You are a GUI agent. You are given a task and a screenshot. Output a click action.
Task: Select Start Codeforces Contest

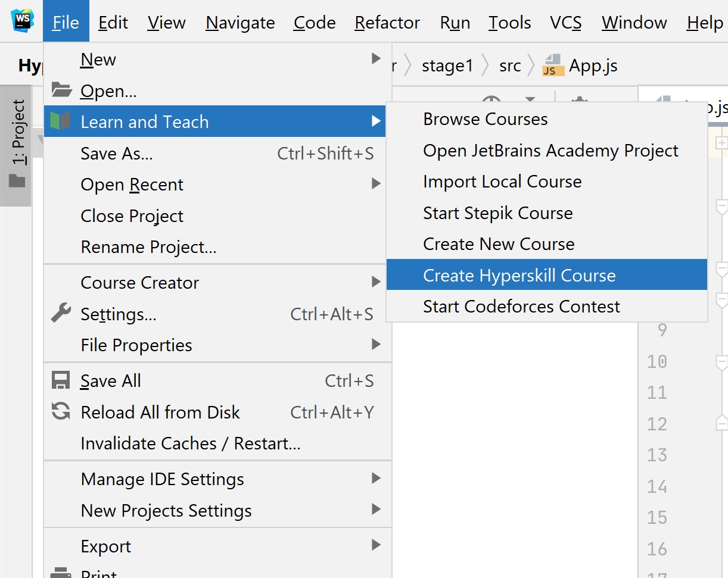click(x=547, y=306)
